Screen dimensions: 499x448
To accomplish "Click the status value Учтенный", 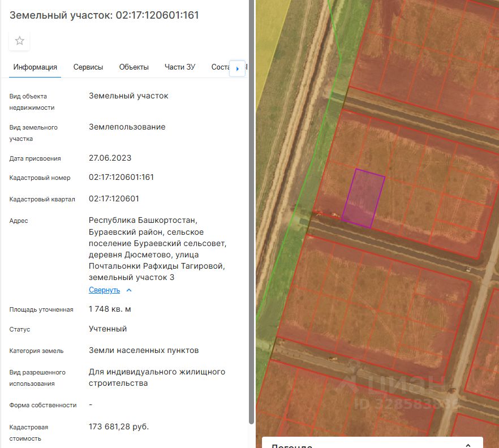I will (108, 329).
